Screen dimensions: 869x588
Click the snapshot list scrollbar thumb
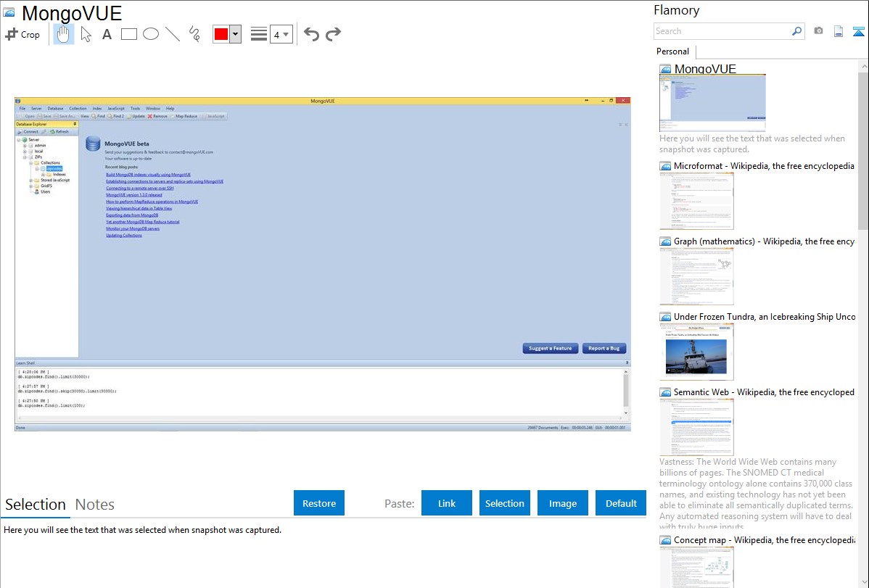tap(863, 150)
